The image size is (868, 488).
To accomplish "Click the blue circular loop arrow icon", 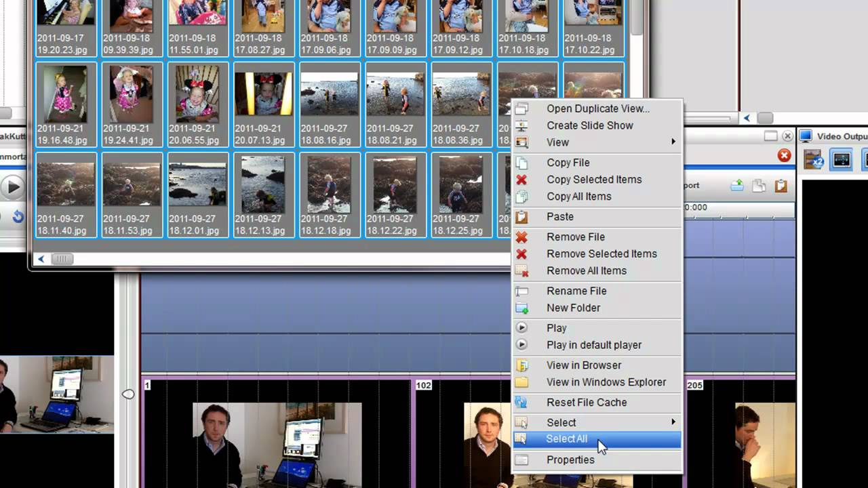I will click(x=18, y=217).
